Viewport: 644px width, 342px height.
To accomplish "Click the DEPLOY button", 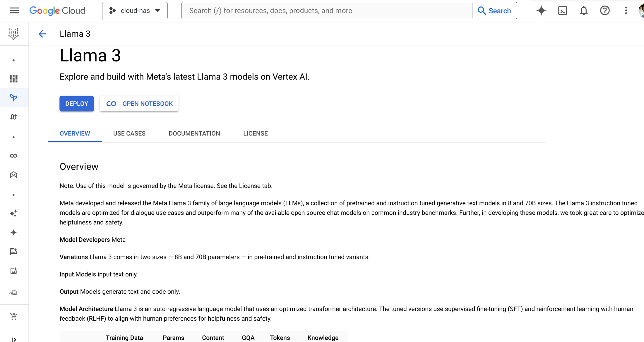I will click(x=77, y=104).
